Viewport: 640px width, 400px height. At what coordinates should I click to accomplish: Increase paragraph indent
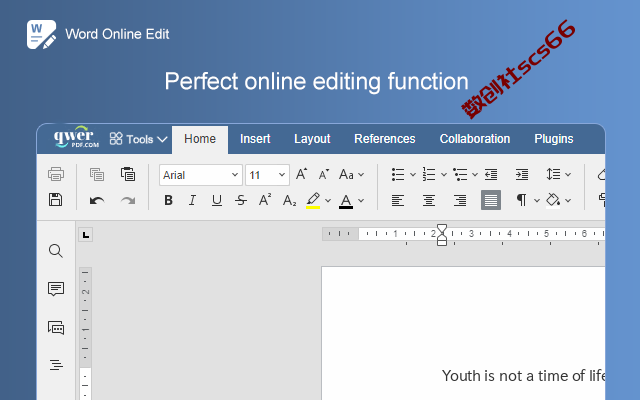pos(522,174)
